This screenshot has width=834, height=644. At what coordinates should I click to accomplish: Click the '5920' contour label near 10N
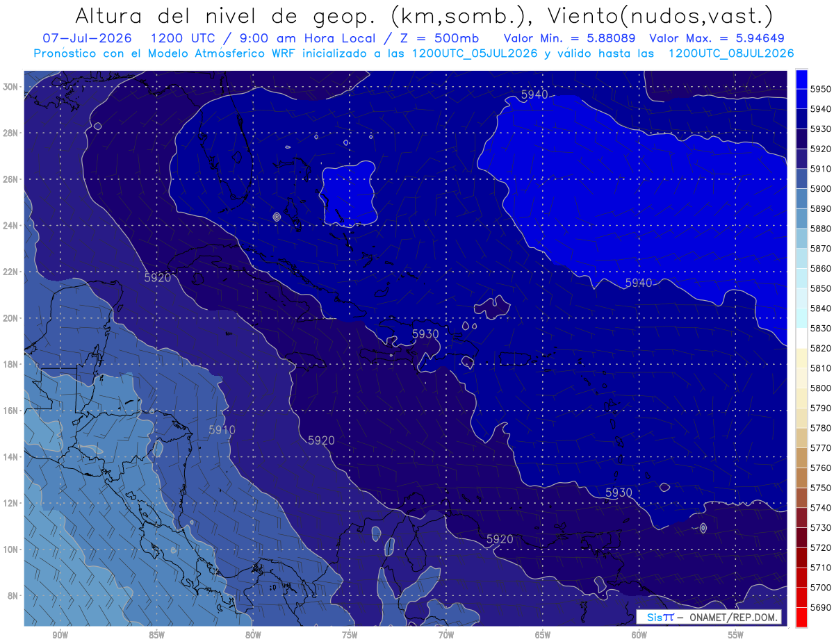pyautogui.click(x=500, y=539)
